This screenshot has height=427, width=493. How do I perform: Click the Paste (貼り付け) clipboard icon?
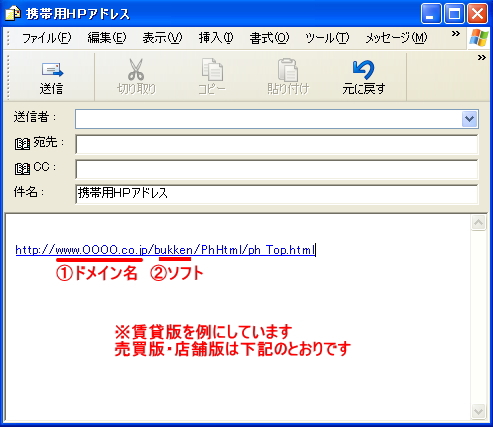pos(288,70)
